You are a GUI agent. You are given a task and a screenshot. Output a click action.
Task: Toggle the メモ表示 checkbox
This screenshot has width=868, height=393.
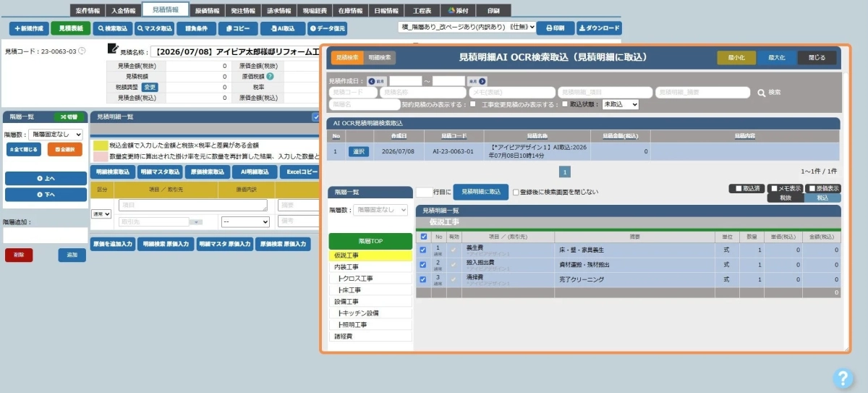[x=774, y=188]
